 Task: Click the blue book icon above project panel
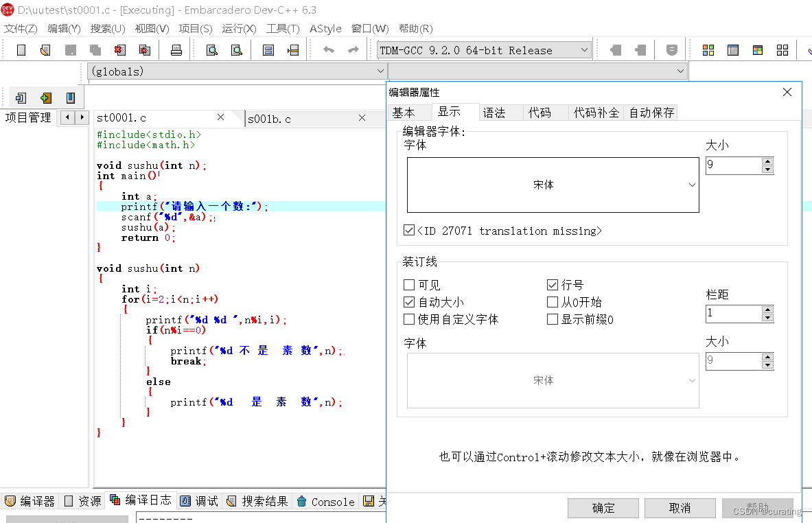click(x=71, y=98)
